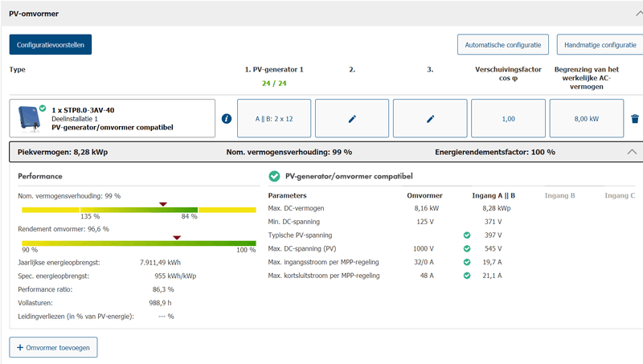Click the STP8.0-3AV-40 inverter thumbnail image
The width and height of the screenshot is (643, 364).
pos(30,118)
